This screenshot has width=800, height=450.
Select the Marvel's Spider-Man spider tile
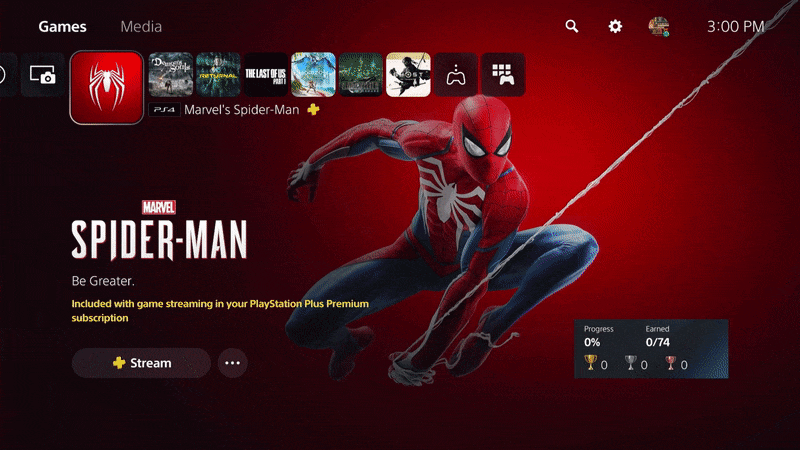[107, 87]
